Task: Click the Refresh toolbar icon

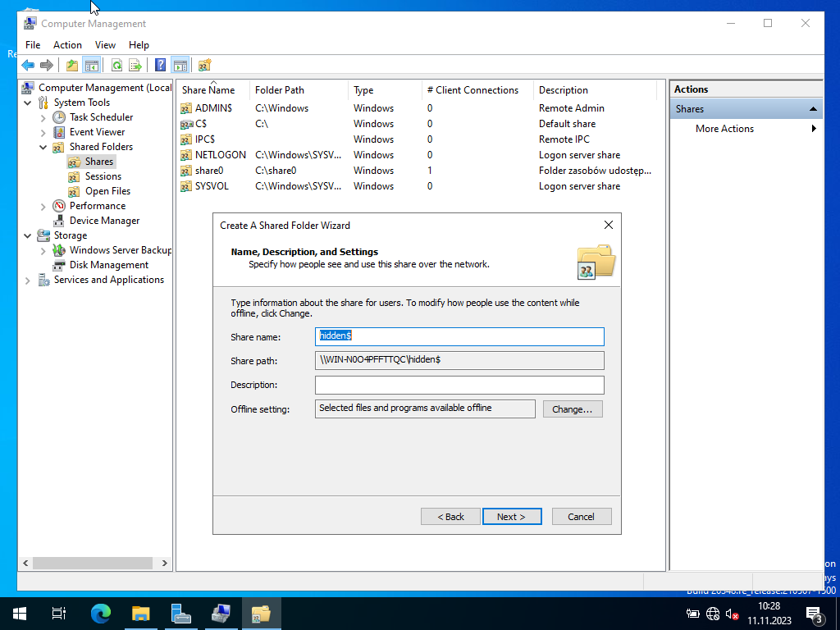Action: pos(116,66)
